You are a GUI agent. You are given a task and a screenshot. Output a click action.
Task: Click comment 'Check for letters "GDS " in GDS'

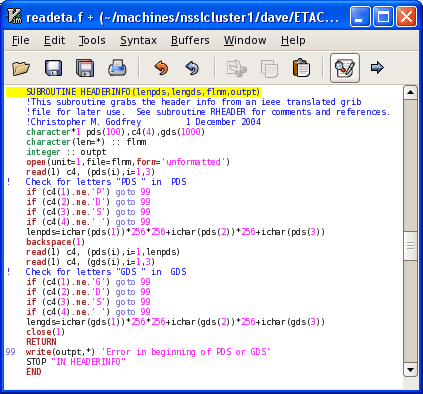(106, 272)
